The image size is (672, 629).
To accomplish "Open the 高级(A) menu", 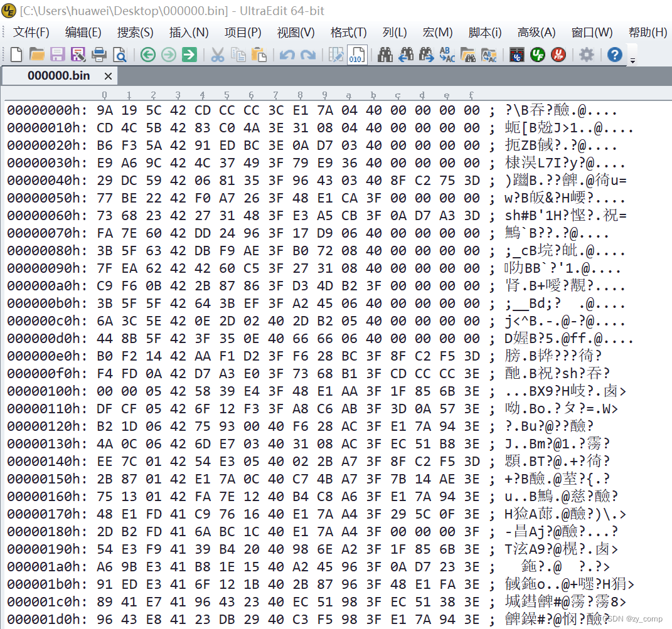I will 536,32.
